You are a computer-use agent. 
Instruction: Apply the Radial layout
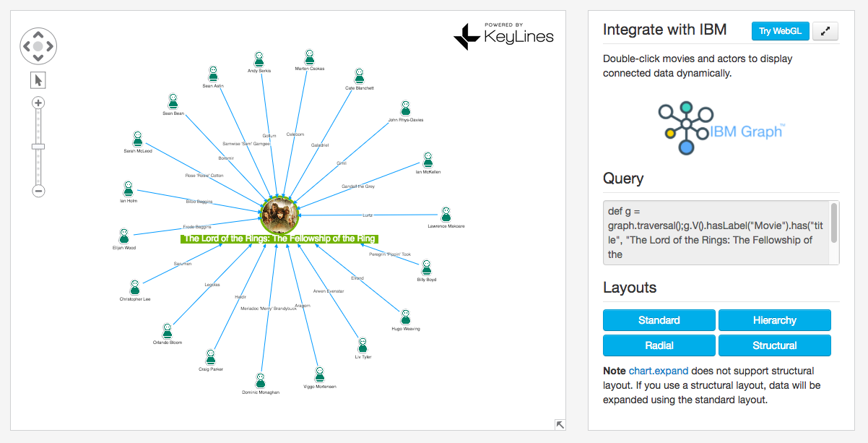(659, 345)
